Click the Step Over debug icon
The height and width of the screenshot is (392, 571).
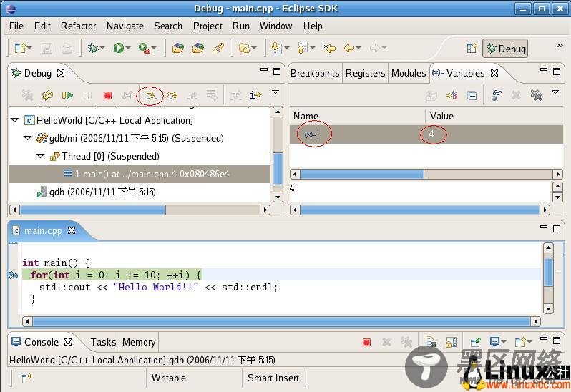[x=172, y=95]
